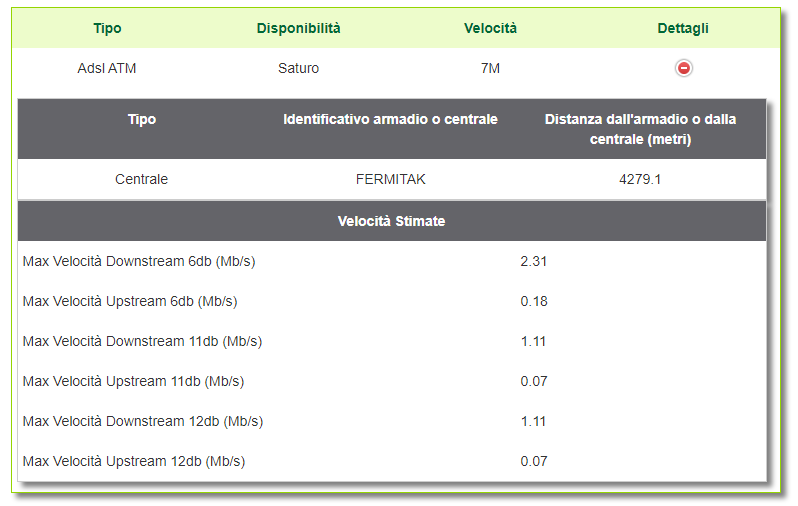Select Max Velocità Upstream 12db row label
Viewport: 798px width, 506px height.
click(x=134, y=461)
